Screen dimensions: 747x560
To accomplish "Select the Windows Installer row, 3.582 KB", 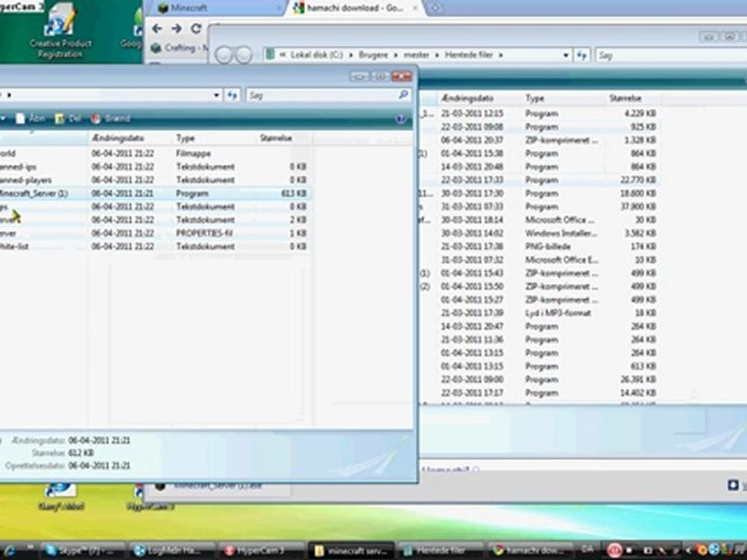I will click(538, 233).
